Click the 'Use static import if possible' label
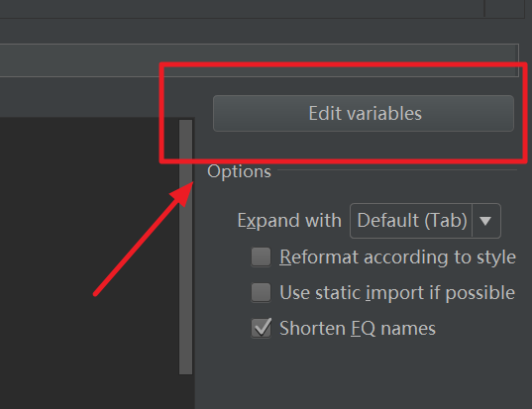The image size is (532, 409). point(397,293)
